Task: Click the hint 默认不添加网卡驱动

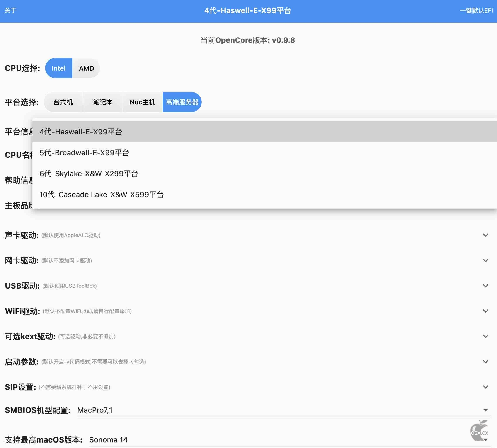Action: click(x=67, y=260)
